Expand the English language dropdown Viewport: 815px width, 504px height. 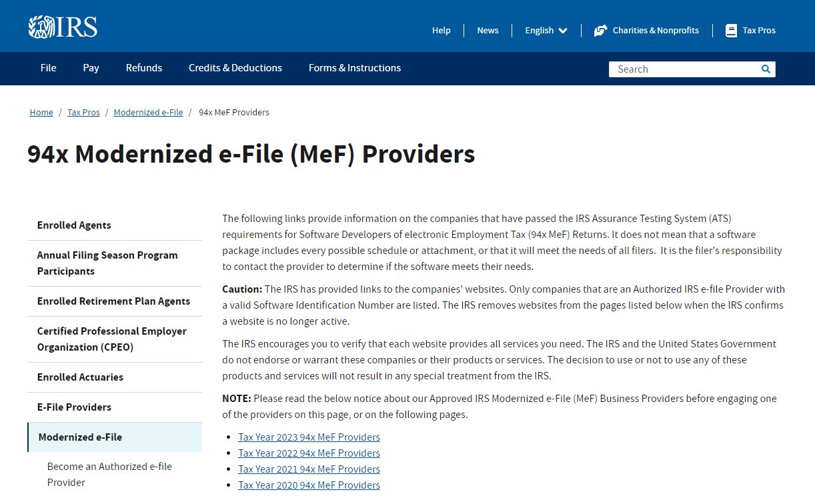pyautogui.click(x=546, y=30)
